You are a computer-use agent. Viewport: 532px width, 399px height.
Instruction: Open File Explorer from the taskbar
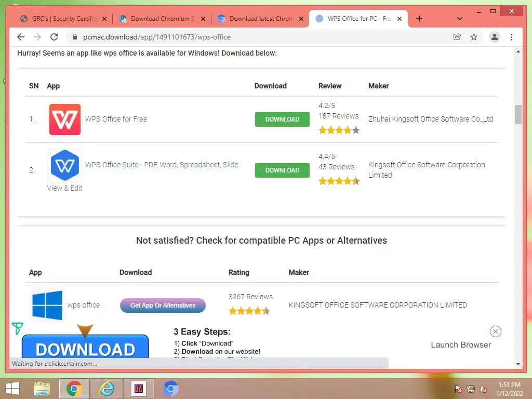point(42,389)
